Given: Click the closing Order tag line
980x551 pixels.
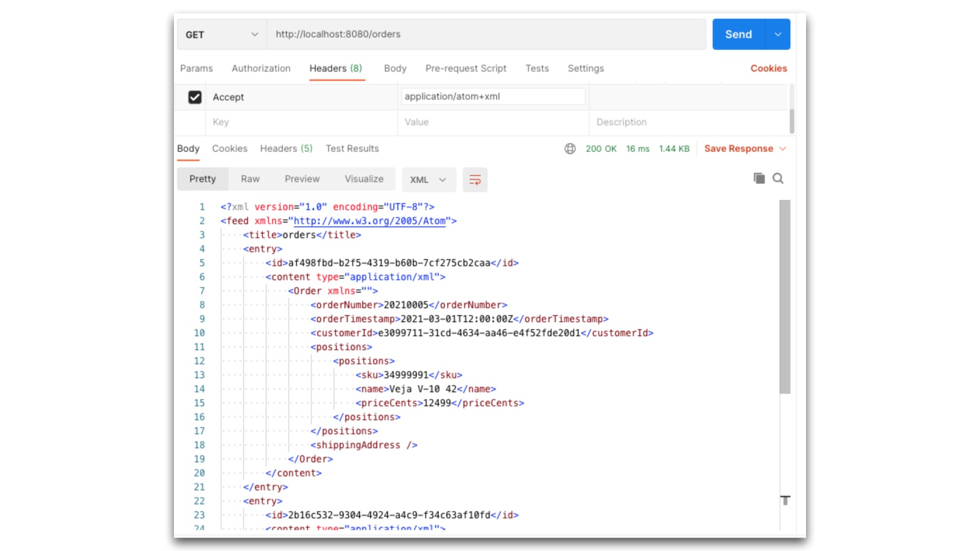Looking at the screenshot, I should click(311, 459).
